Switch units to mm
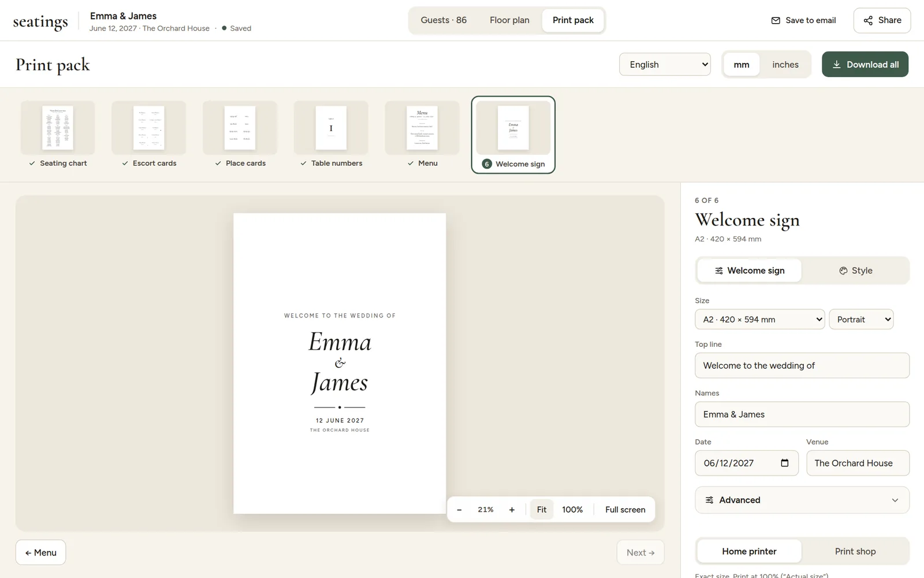924x578 pixels. [742, 65]
